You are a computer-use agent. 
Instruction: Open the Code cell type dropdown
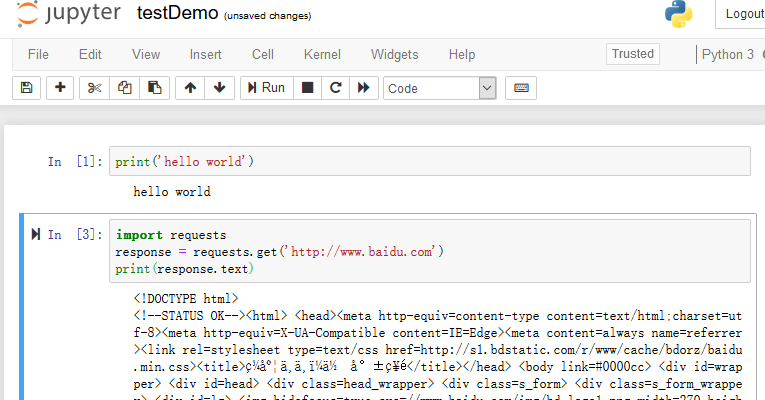click(440, 88)
